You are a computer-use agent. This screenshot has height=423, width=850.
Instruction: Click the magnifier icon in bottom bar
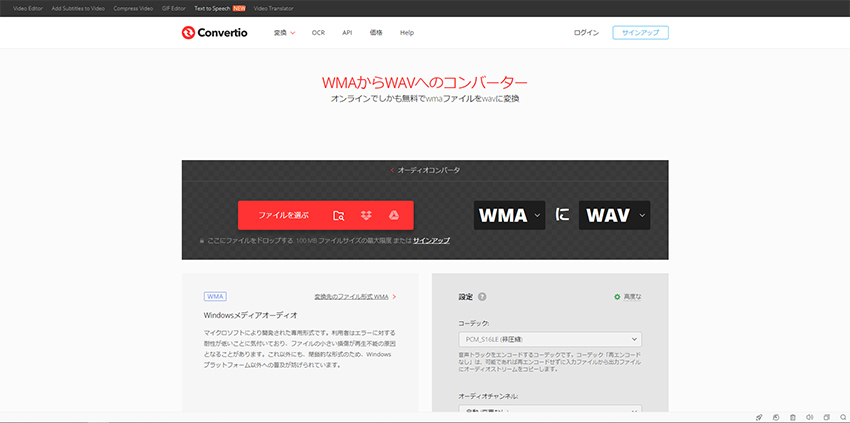[842, 417]
